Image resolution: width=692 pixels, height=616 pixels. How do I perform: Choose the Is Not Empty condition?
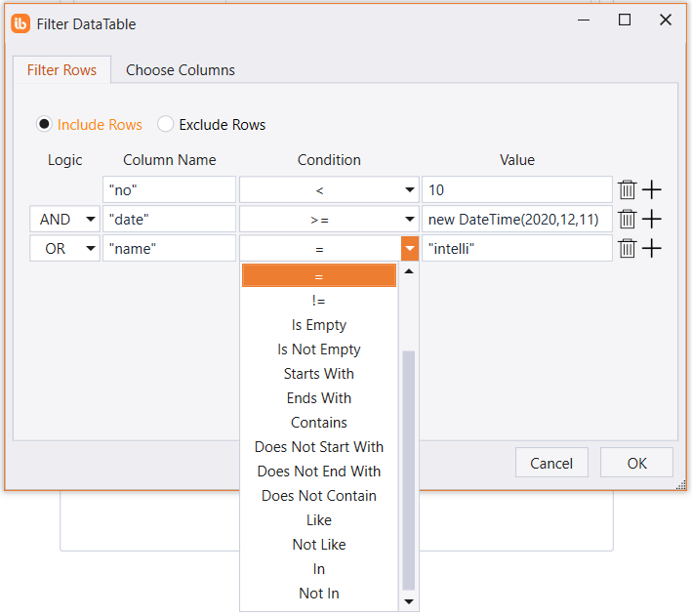(318, 349)
